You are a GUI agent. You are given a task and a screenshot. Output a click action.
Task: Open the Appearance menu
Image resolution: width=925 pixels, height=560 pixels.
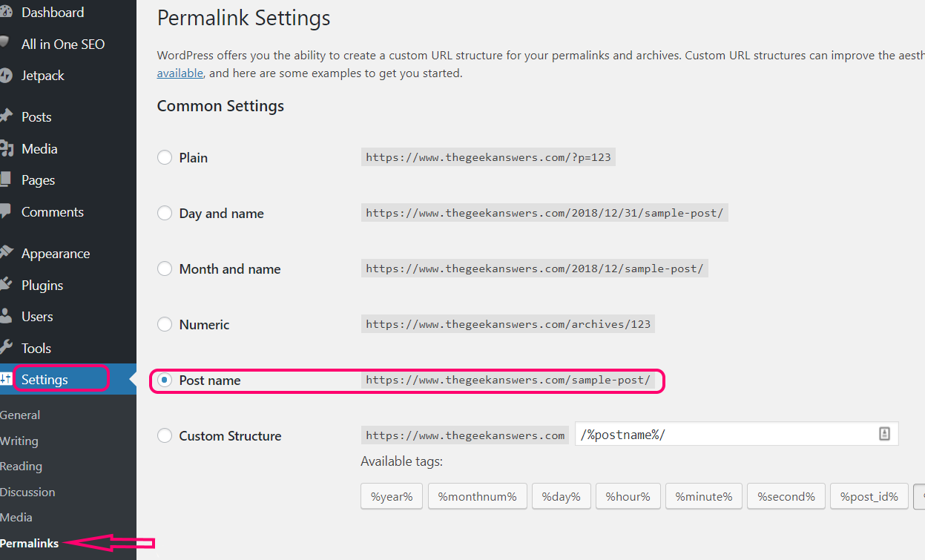coord(56,254)
